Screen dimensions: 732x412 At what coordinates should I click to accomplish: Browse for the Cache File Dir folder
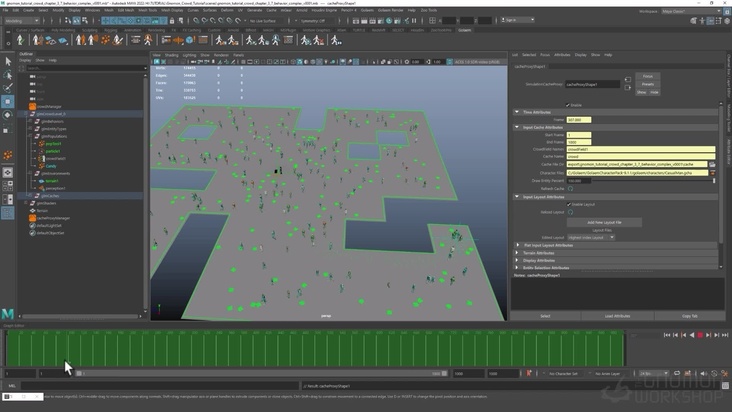tap(712, 164)
